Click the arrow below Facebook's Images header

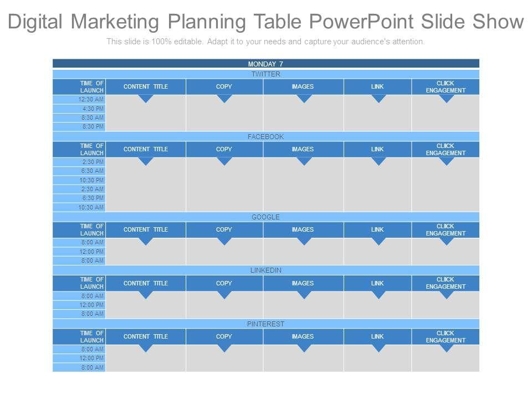304,161
